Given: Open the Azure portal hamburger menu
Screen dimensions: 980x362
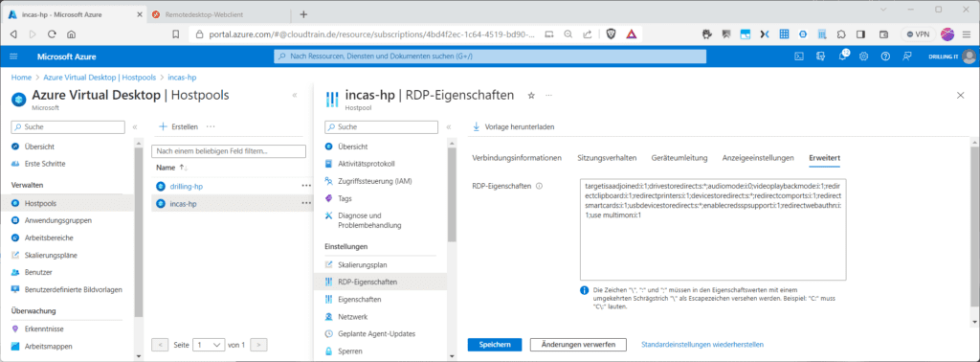Looking at the screenshot, I should (x=13, y=57).
